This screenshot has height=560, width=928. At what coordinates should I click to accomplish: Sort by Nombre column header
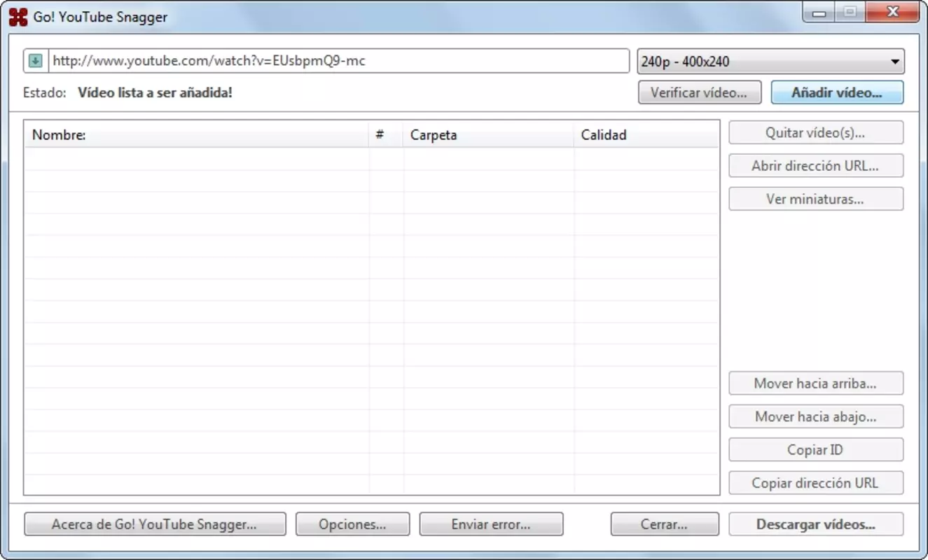coord(197,135)
